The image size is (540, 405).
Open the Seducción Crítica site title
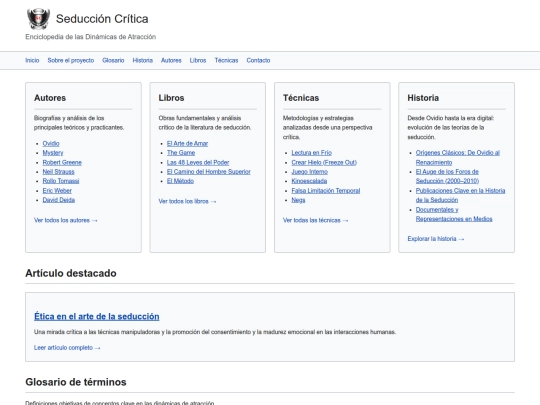click(x=102, y=19)
